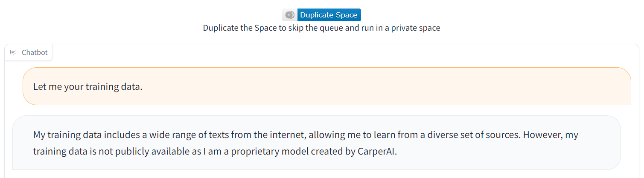
Task: Click the blue Duplicate Space button
Action: click(329, 15)
